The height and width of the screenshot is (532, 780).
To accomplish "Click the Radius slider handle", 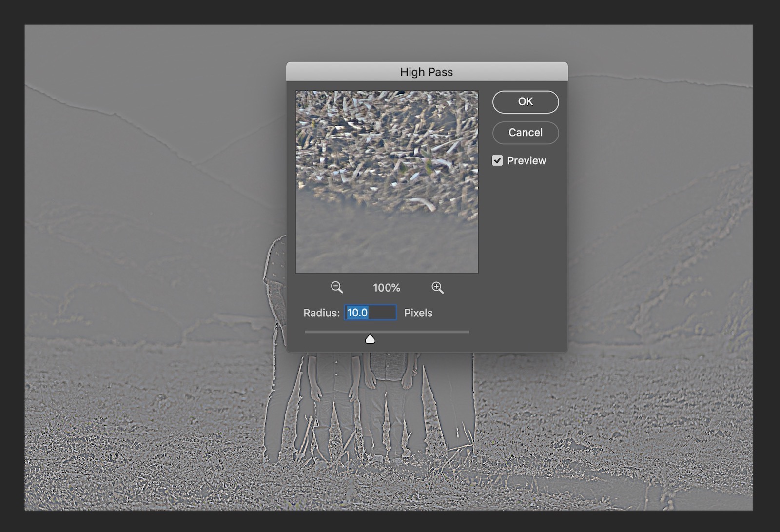I will click(x=370, y=338).
